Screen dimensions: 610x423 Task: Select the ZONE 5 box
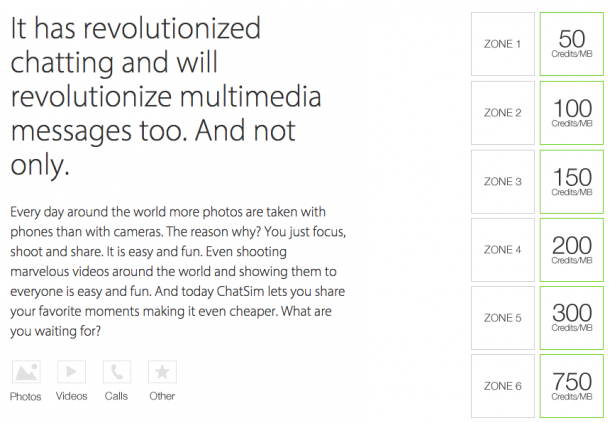coord(503,319)
